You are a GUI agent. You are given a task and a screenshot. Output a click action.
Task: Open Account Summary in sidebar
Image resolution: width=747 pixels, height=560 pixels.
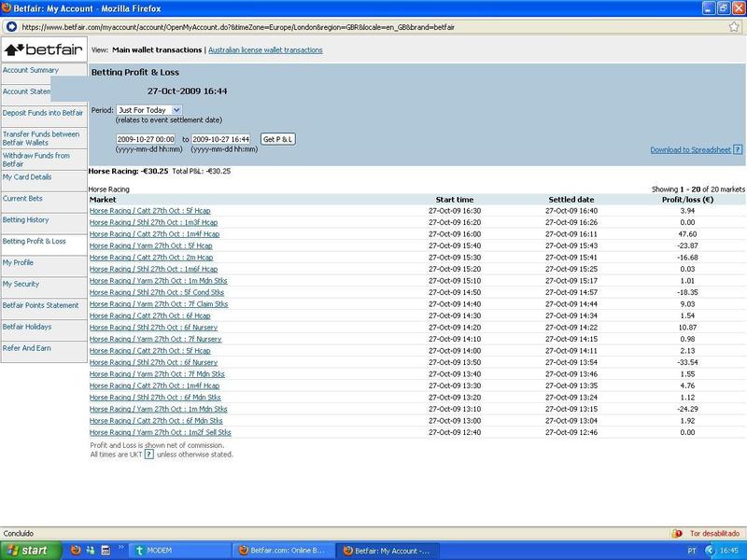pos(31,70)
